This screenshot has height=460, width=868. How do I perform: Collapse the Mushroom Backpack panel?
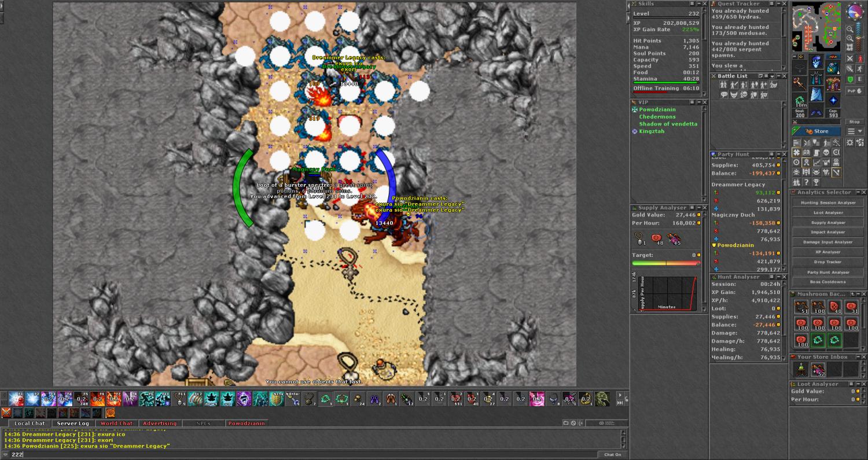click(859, 294)
